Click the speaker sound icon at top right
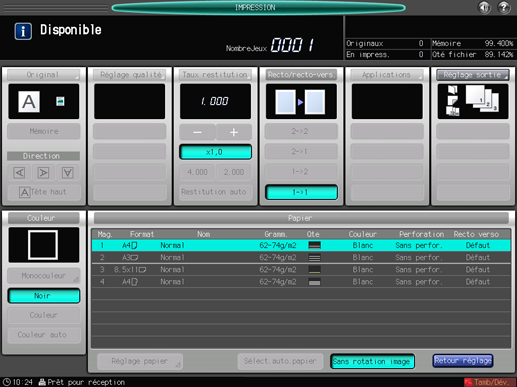This screenshot has width=517, height=387. pyautogui.click(x=484, y=7)
